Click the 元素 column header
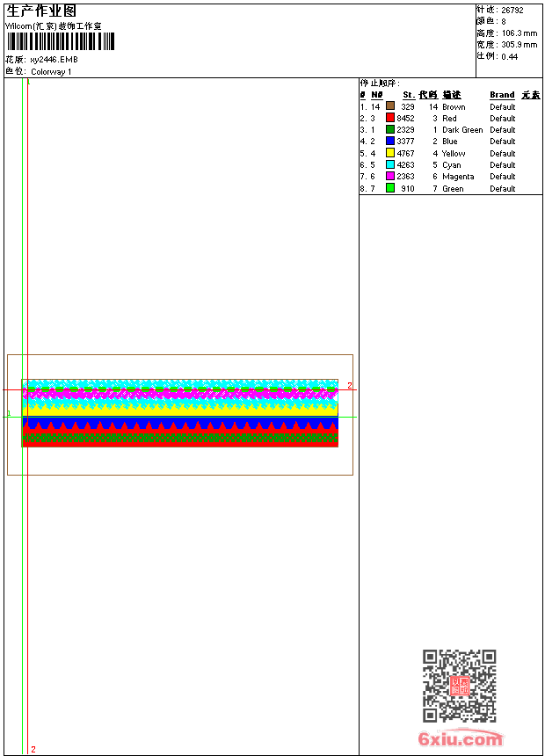Screen dimensions: 545x756 click(x=531, y=95)
